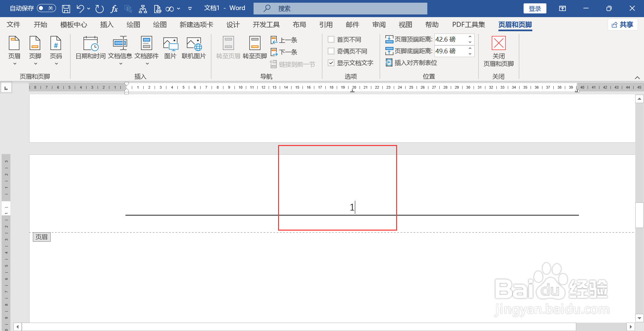Open Document Parts (文档部件) menu
The image size is (644, 331).
point(147,50)
